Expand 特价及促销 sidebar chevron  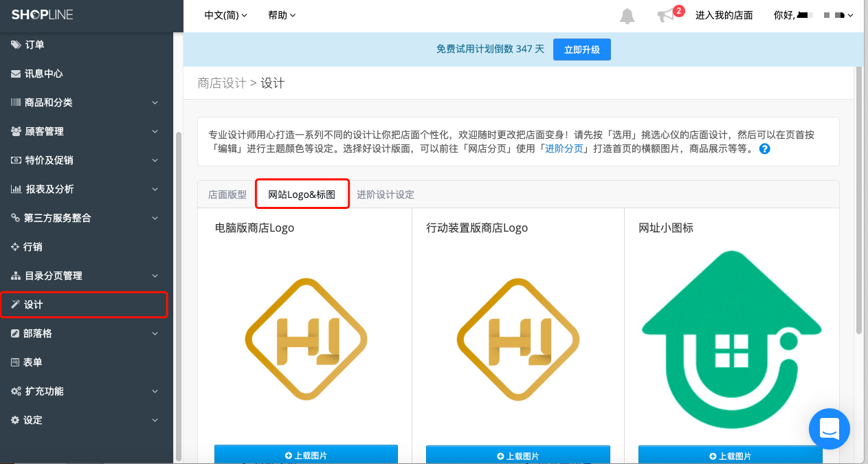click(155, 160)
